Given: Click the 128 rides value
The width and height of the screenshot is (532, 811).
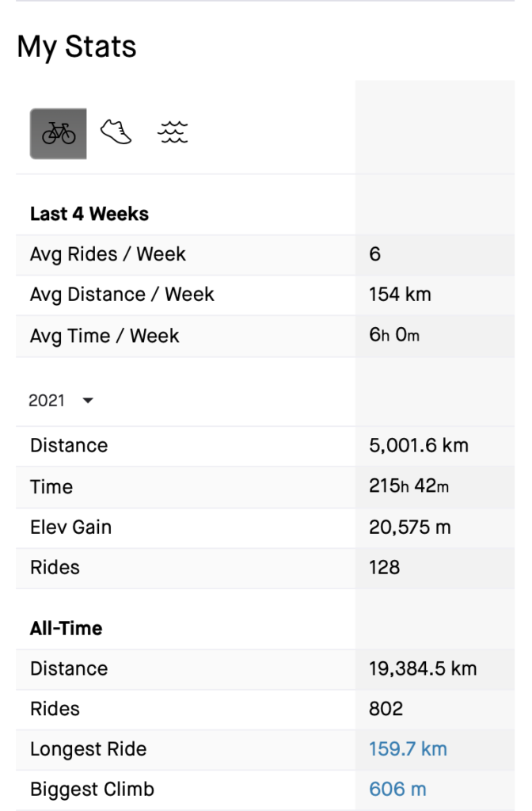Looking at the screenshot, I should pos(384,567).
